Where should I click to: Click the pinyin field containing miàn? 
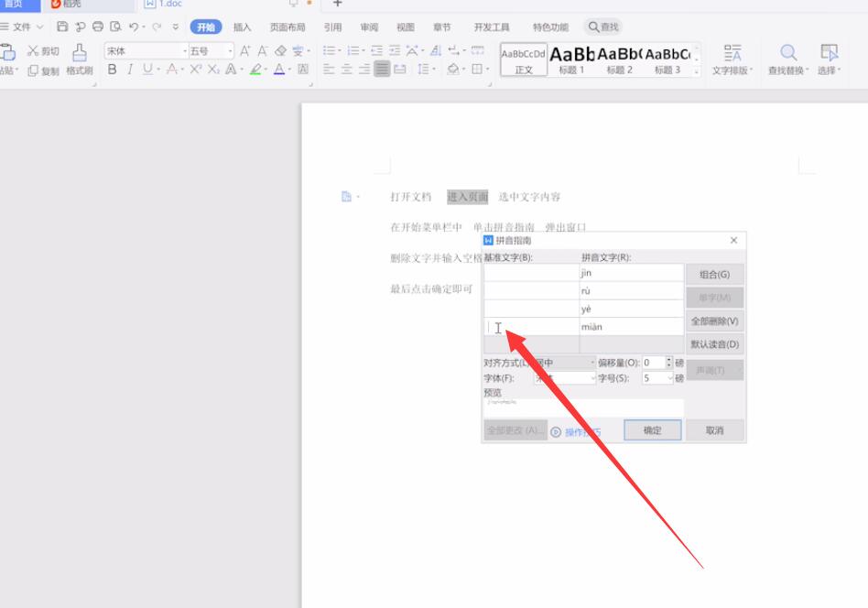coord(631,327)
